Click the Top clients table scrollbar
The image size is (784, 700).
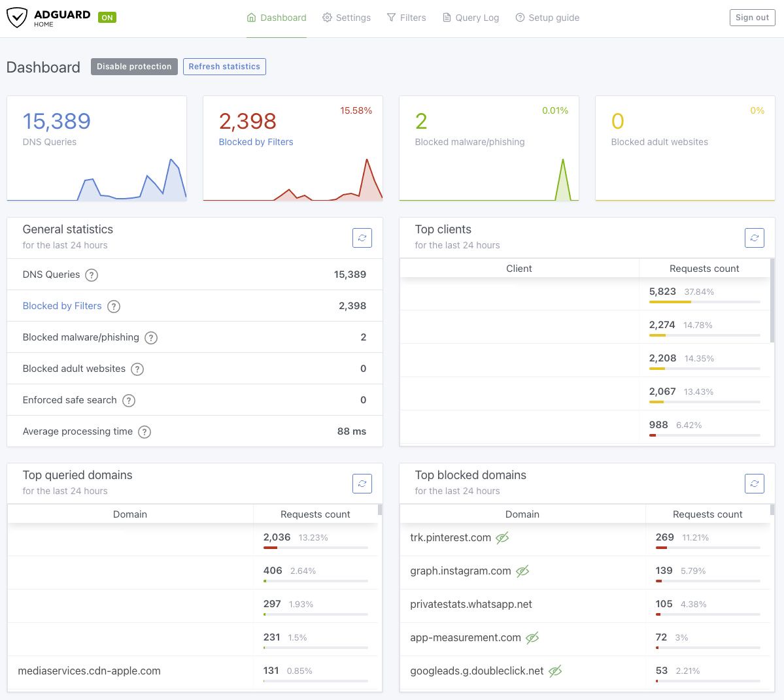[772, 300]
